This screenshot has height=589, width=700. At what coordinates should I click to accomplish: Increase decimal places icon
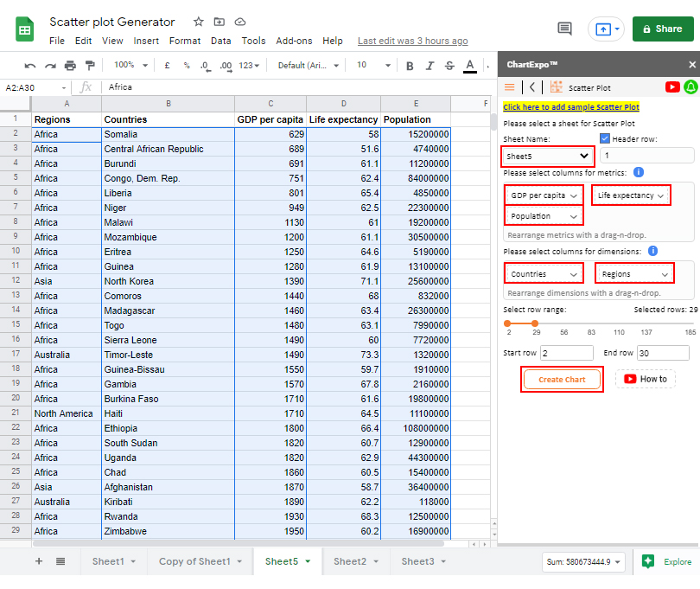point(226,66)
